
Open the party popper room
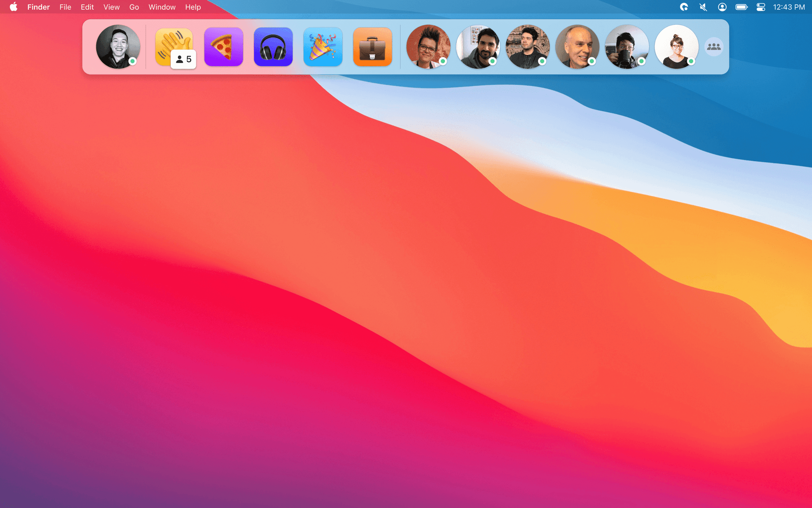coord(323,47)
